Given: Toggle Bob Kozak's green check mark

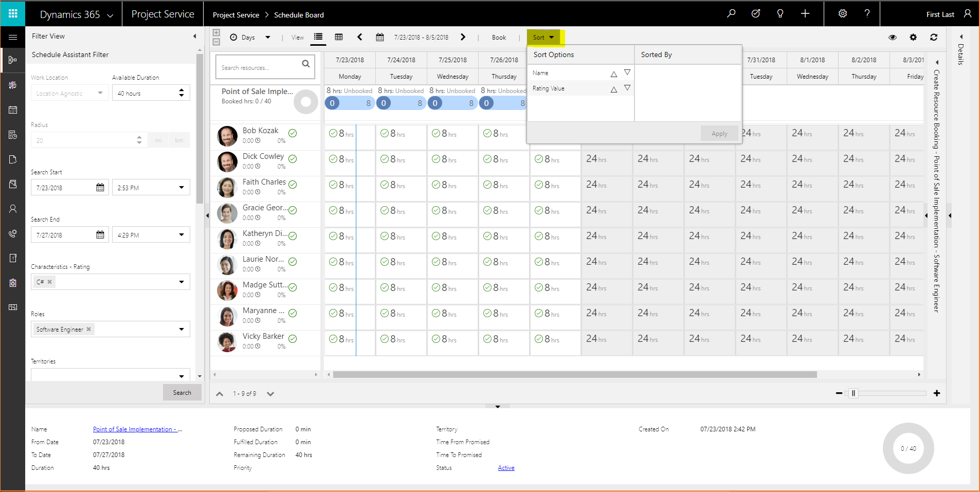Looking at the screenshot, I should point(293,133).
